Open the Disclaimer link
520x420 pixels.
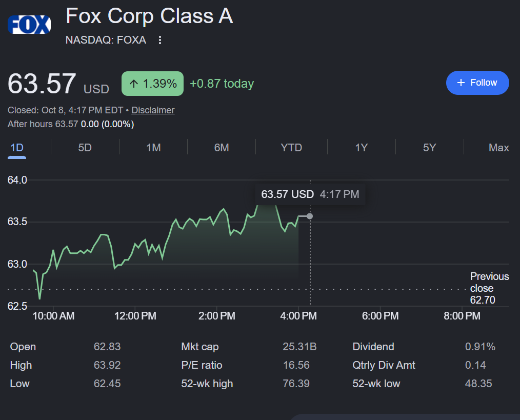point(153,110)
